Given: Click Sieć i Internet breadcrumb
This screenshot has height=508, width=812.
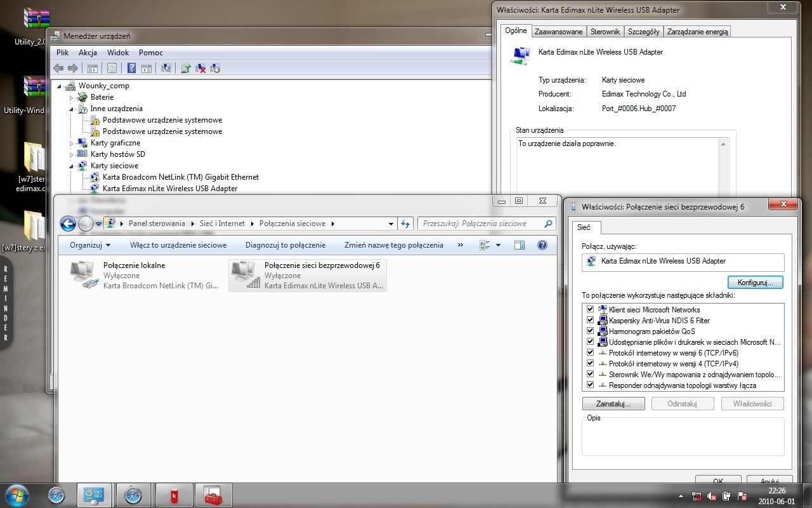Looking at the screenshot, I should pos(222,224).
